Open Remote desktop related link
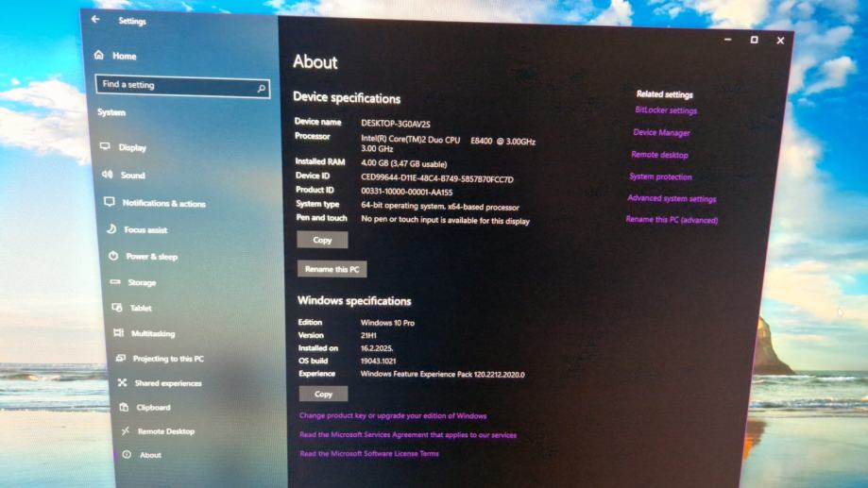The width and height of the screenshot is (868, 488). coord(659,155)
